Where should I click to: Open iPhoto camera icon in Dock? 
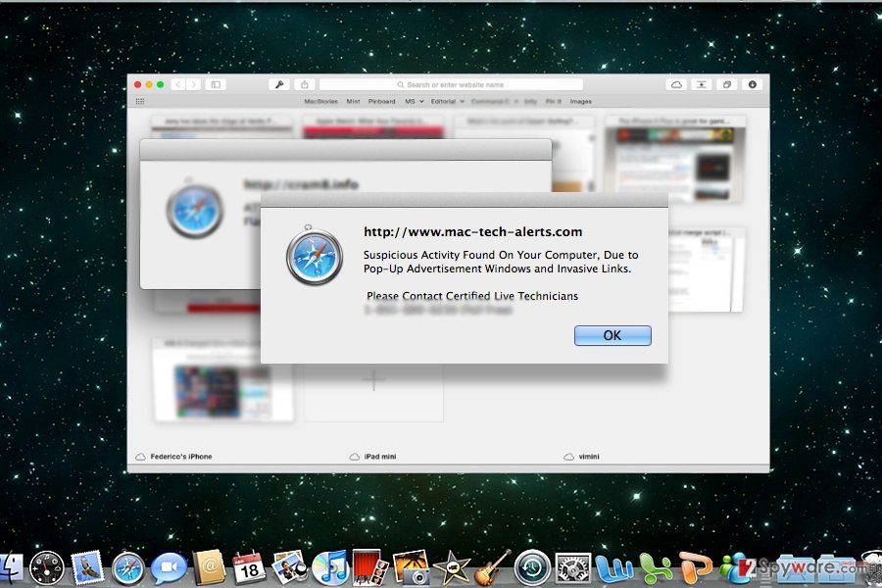pos(412,567)
